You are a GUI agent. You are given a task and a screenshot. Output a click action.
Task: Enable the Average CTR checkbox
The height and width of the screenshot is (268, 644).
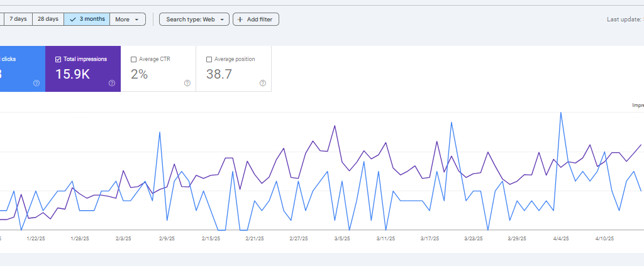point(133,59)
